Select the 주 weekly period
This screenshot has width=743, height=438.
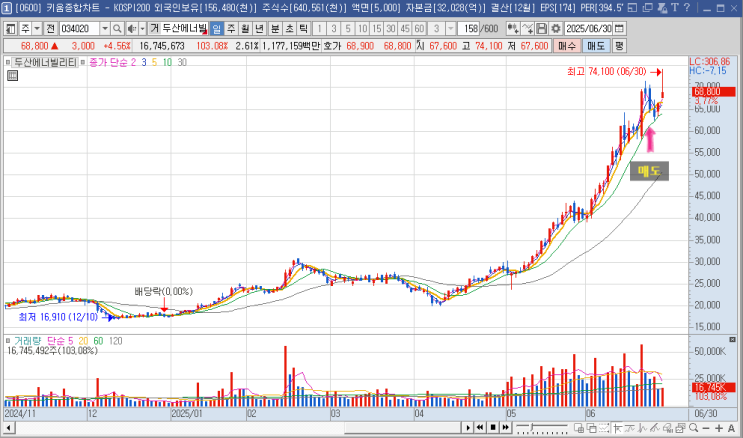pos(231,29)
